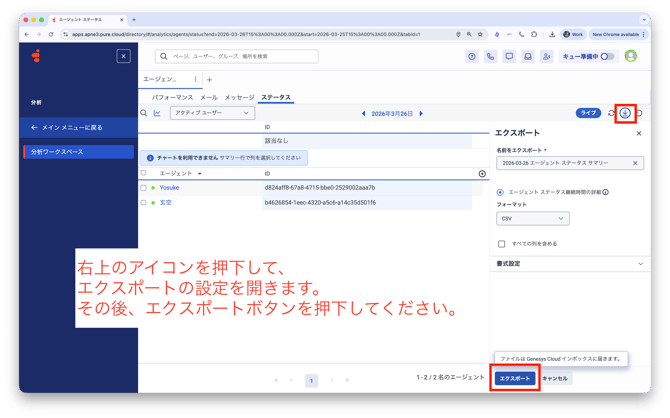The height and width of the screenshot is (418, 670).
Task: Open the アクティブ ユーザー dropdown
Action: (x=212, y=113)
